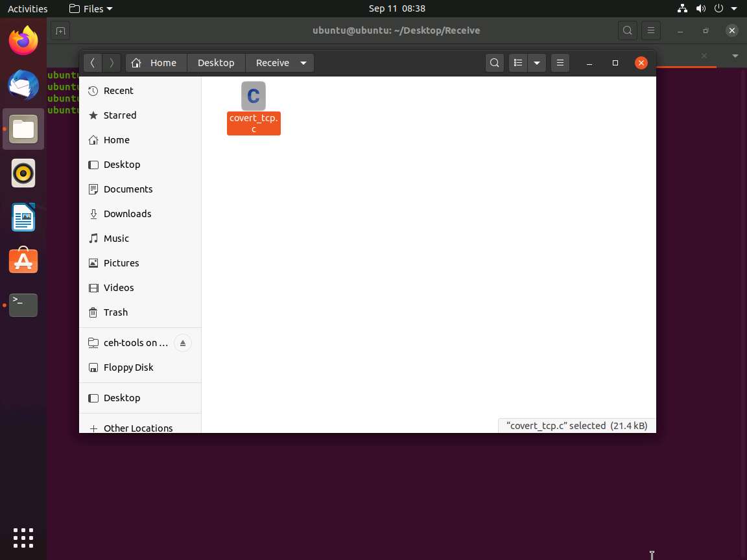Open Home in the path bar
Screen dimensions: 747x560
157,63
